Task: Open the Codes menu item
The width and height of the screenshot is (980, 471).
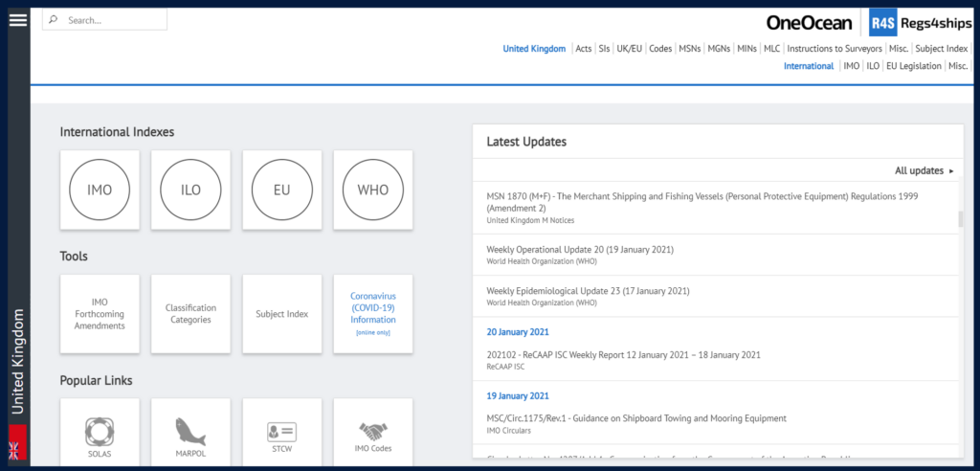Action: pos(660,48)
